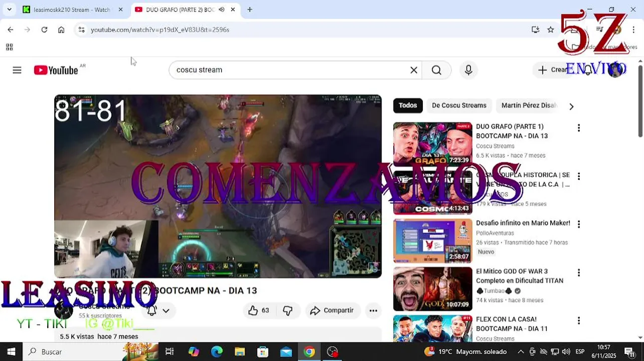The image size is (644, 361).
Task: Close the DUO GRAFO (PARTE 2) tab
Action: coord(233,10)
